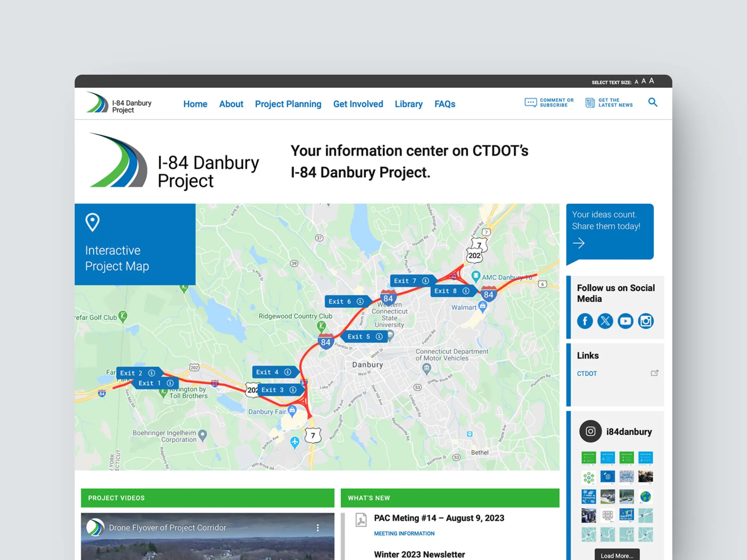747x560 pixels.
Task: Click the Walmart shopping pin on map
Action: point(482,306)
